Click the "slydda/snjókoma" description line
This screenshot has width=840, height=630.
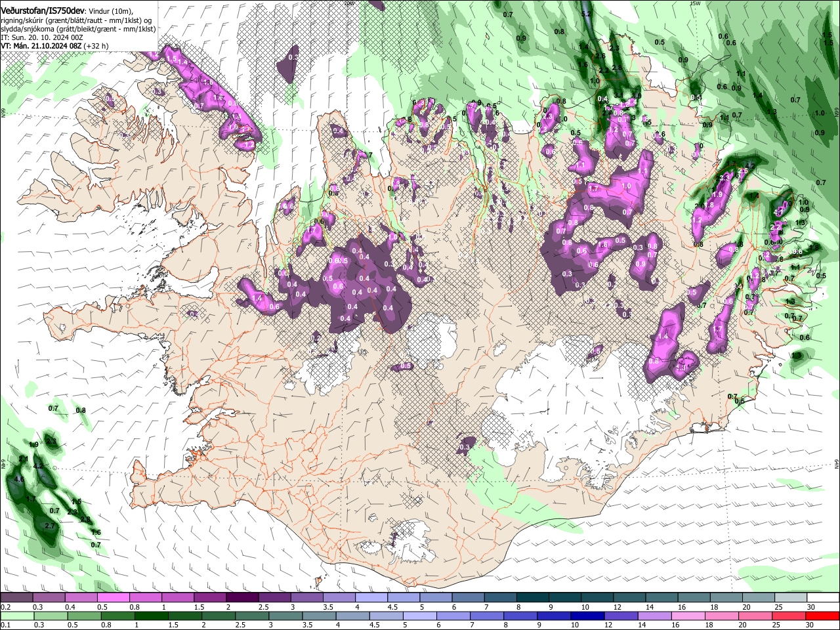tap(78, 29)
